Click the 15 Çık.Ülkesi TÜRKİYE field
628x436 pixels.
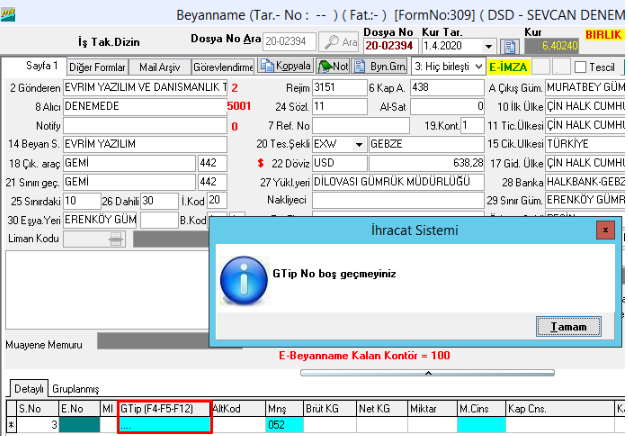(x=585, y=144)
